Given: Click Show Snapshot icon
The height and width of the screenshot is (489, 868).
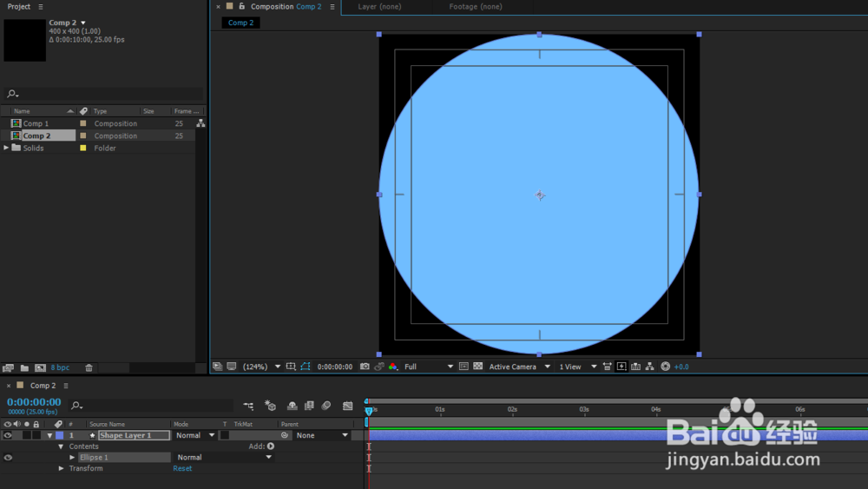Looking at the screenshot, I should click(x=379, y=367).
